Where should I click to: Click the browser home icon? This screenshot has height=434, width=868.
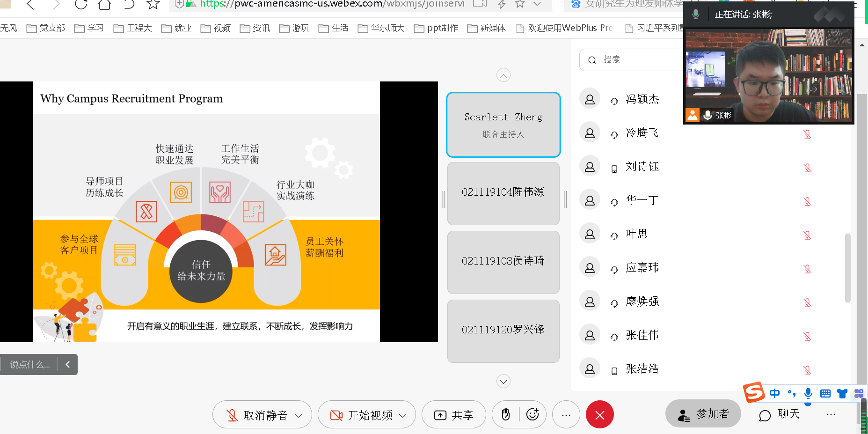click(x=104, y=5)
